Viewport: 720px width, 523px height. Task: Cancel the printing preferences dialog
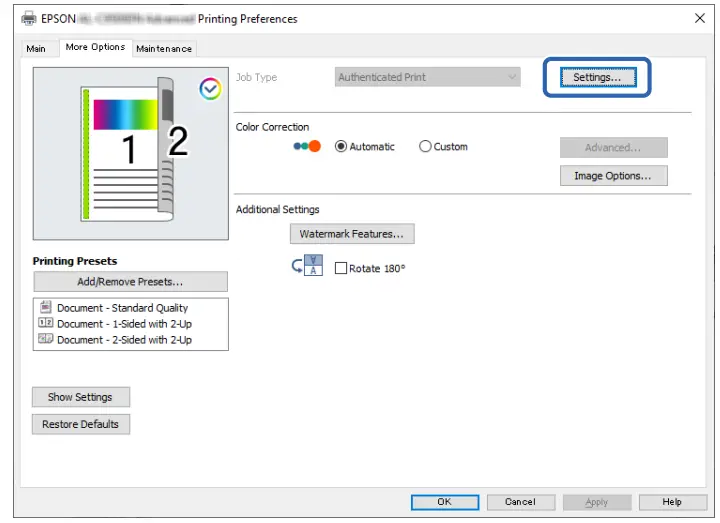(521, 502)
